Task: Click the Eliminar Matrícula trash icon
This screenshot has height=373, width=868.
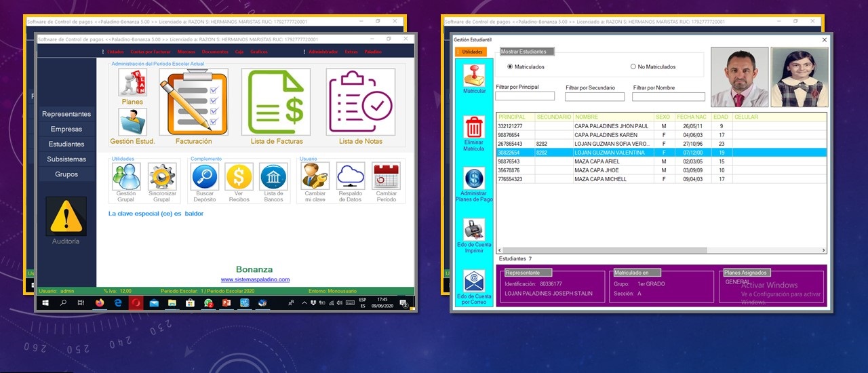Action: click(474, 127)
